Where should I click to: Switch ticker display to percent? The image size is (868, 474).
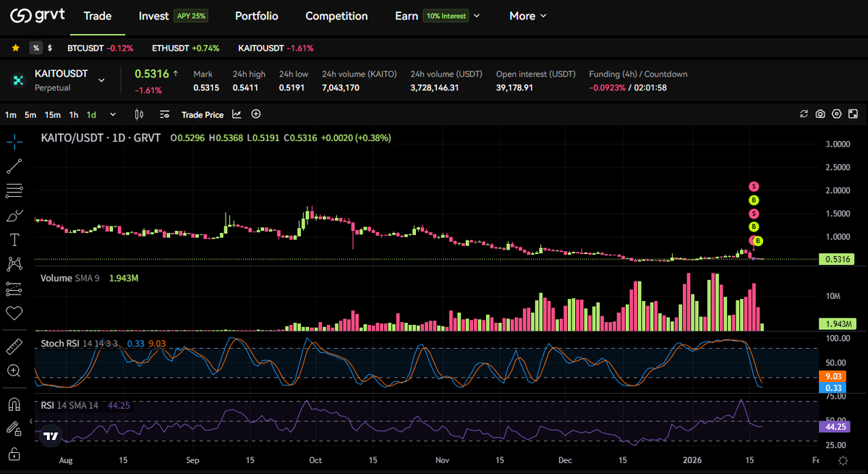tap(35, 48)
